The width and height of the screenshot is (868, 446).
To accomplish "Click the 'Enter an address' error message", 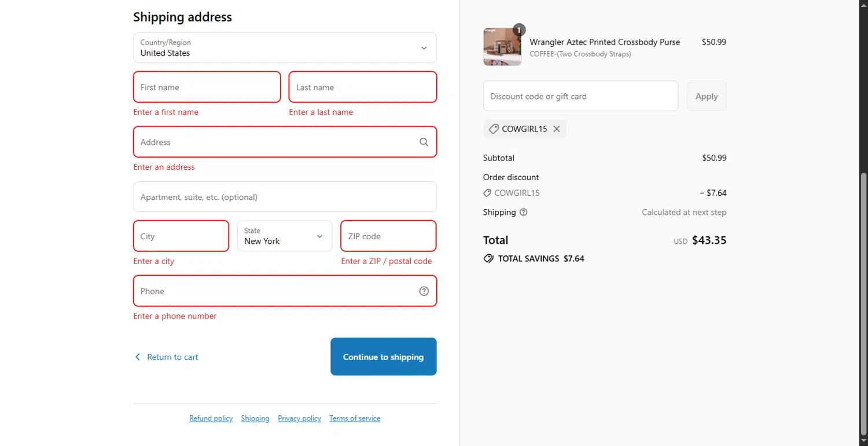I will click(164, 167).
